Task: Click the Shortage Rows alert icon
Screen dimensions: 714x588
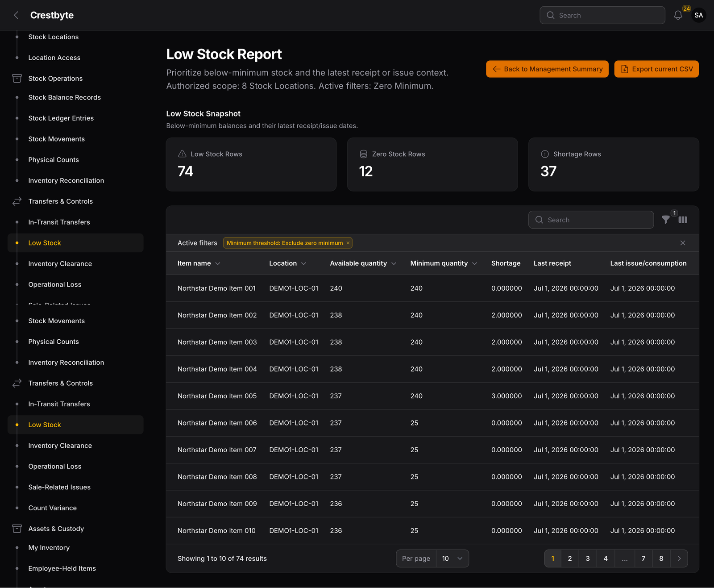Action: coord(545,154)
